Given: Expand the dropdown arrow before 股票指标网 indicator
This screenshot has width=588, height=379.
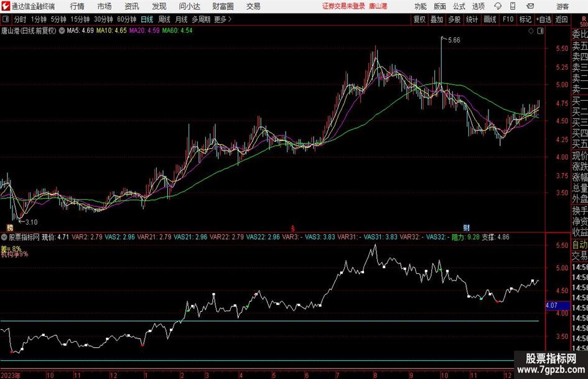Looking at the screenshot, I should point(4,237).
